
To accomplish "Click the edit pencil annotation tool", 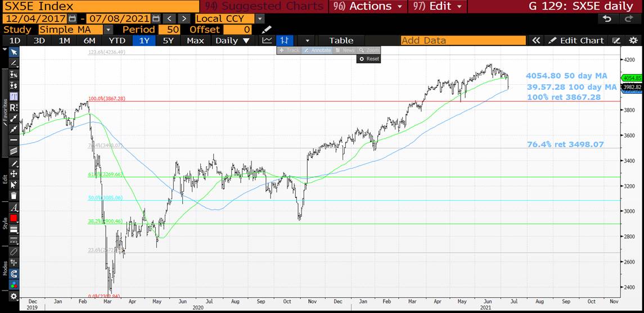I will [x=13, y=164].
